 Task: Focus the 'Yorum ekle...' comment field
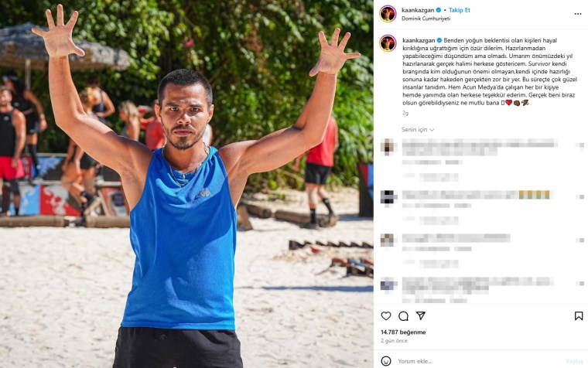[478, 361]
